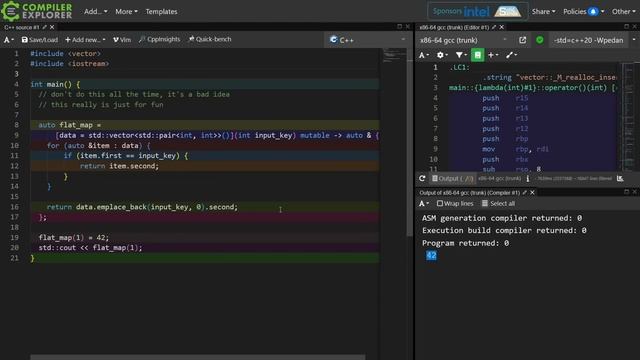Click Save/Load button

tap(40, 40)
